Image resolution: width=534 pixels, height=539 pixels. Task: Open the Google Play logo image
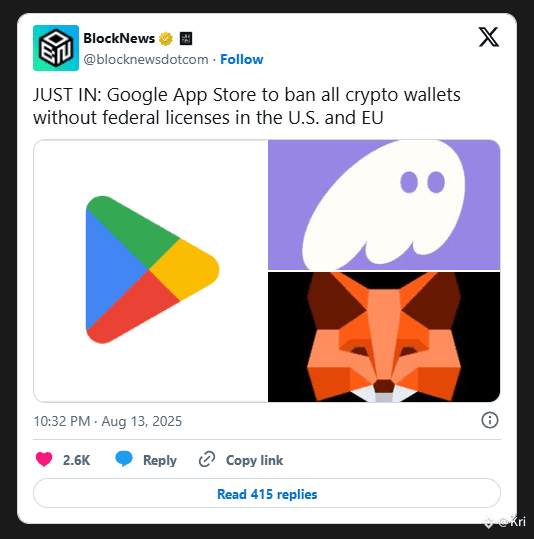[x=151, y=271]
